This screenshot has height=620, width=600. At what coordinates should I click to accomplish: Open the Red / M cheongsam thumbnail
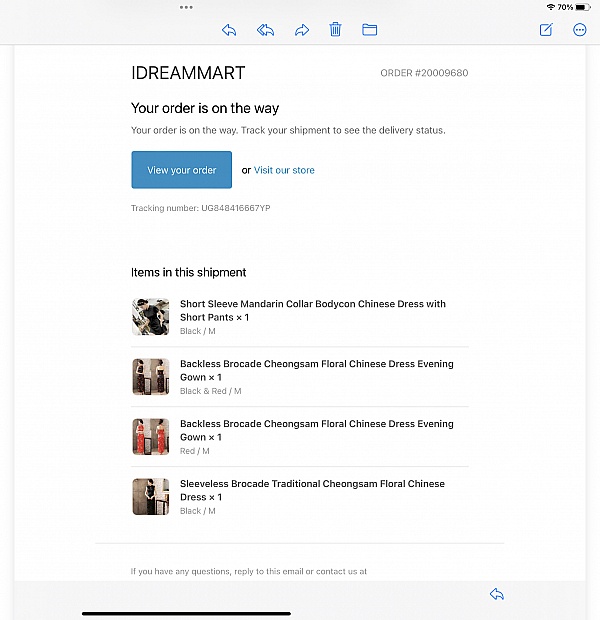tap(150, 437)
